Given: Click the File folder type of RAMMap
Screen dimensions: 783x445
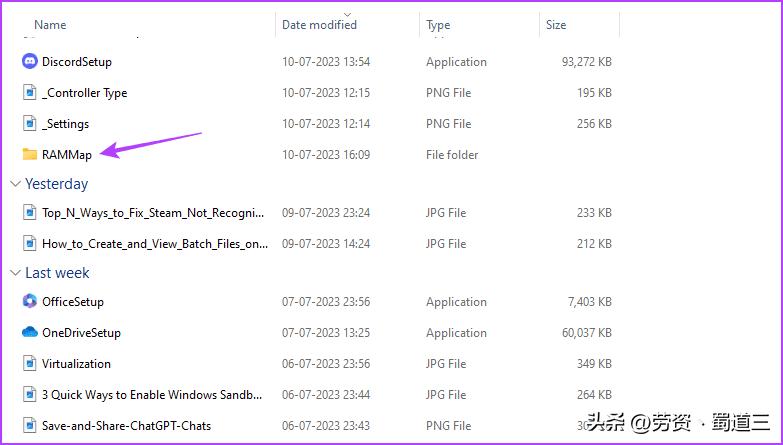Looking at the screenshot, I should 452,155.
